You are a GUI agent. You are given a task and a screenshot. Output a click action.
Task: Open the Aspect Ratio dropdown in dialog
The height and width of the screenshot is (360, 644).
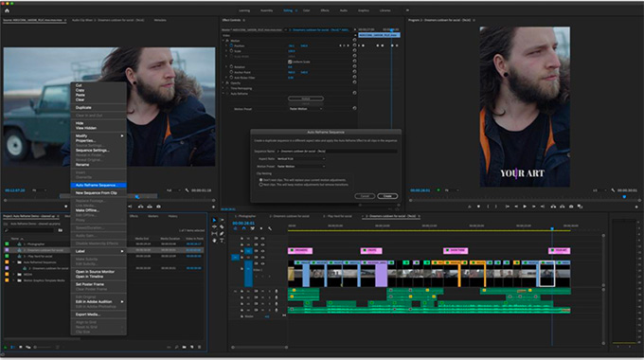(300, 158)
